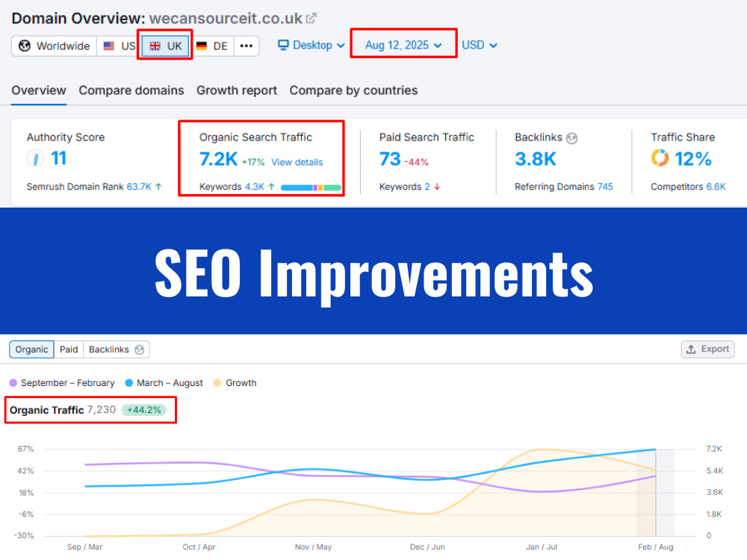Viewport: 747px width, 560px height.
Task: Click the Growth legend color dot
Action: tap(217, 383)
